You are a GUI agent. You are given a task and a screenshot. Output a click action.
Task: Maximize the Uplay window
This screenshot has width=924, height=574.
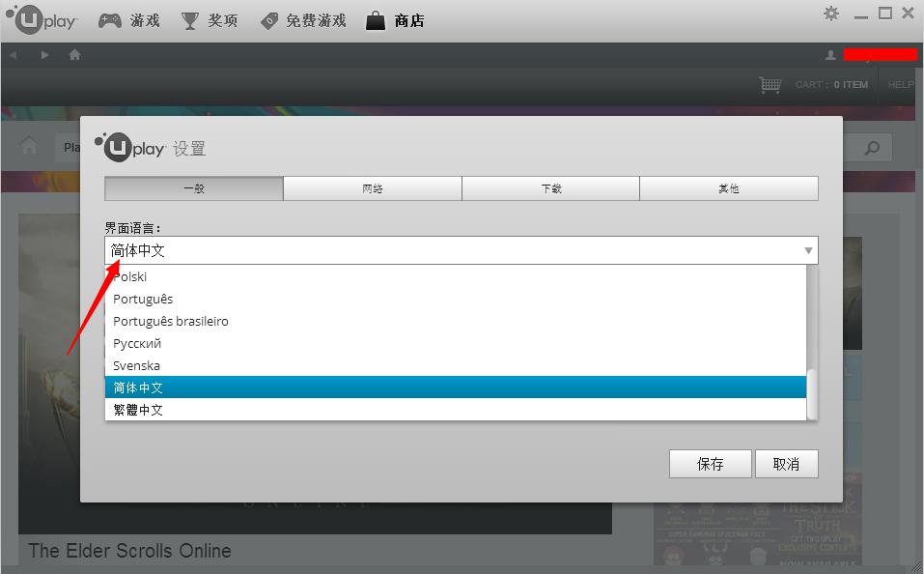pyautogui.click(x=885, y=13)
